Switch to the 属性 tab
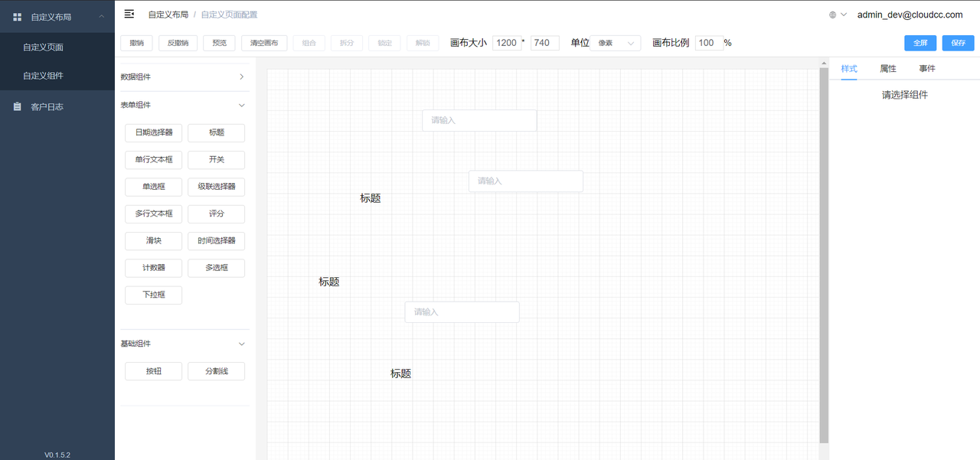This screenshot has width=980, height=460. [x=888, y=69]
